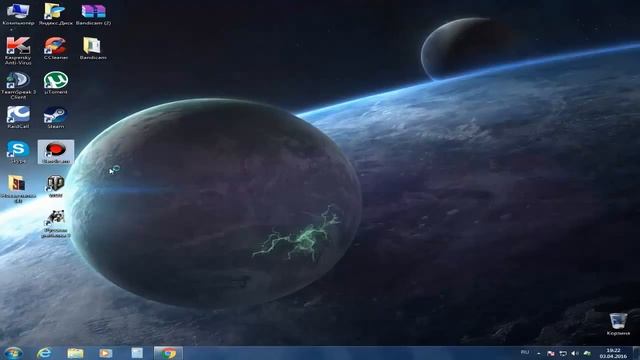This screenshot has width=640, height=360.
Task: Select the RaidCall desktop shortcut
Action: (18, 118)
